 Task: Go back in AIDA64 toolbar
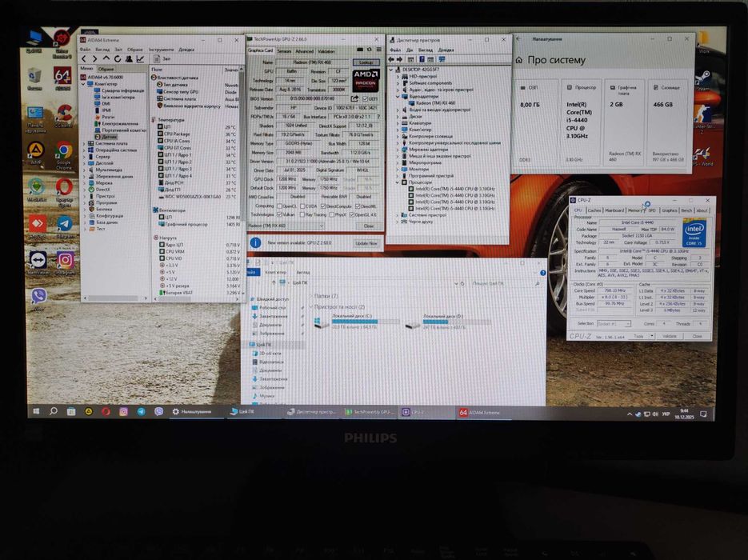83,58
